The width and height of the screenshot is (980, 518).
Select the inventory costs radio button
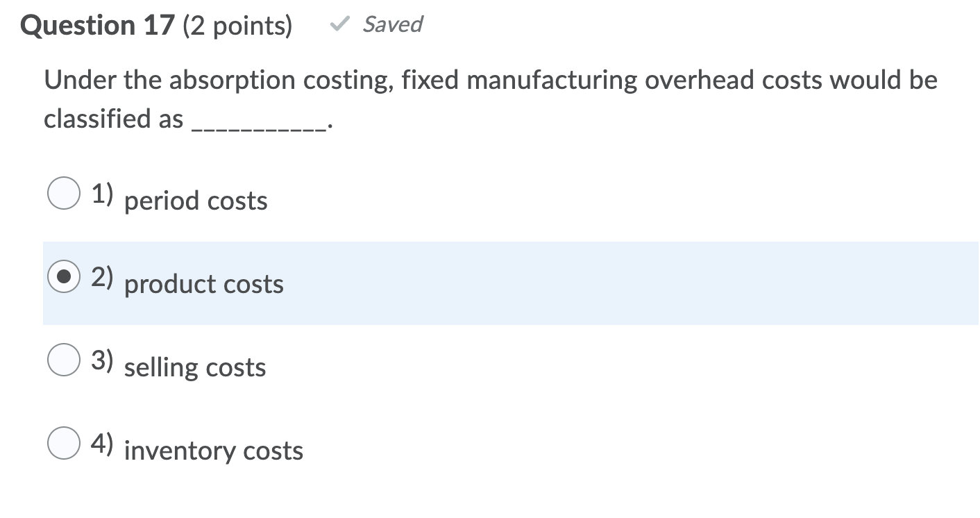point(63,444)
